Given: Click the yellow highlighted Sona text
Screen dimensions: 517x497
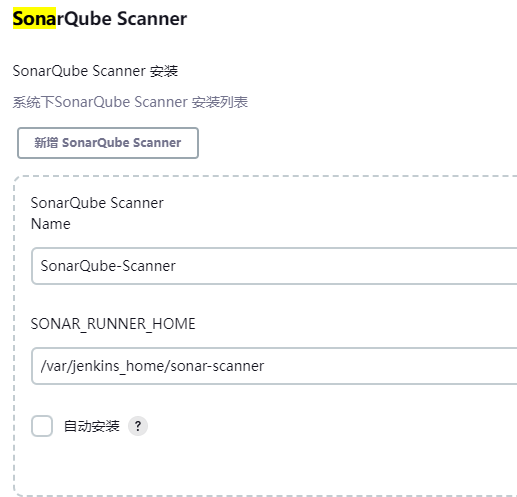Looking at the screenshot, I should (34, 18).
